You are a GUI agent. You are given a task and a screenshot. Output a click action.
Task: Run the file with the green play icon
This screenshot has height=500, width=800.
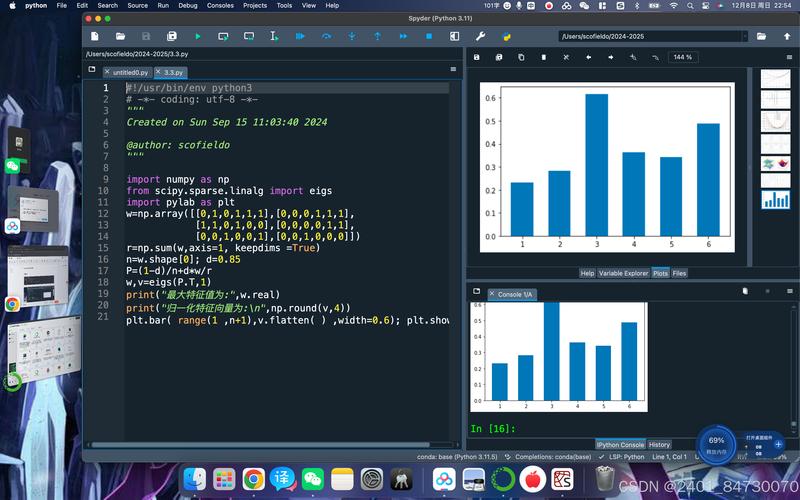coord(197,37)
